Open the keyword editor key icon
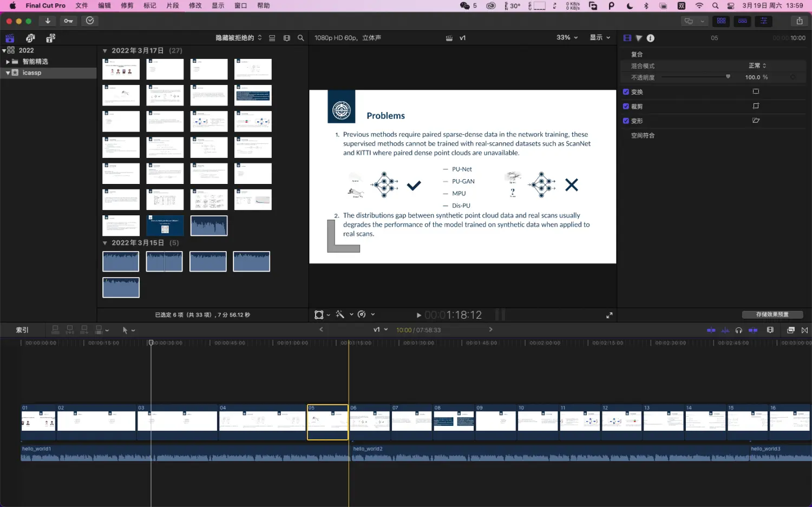The width and height of the screenshot is (812, 507). point(68,21)
